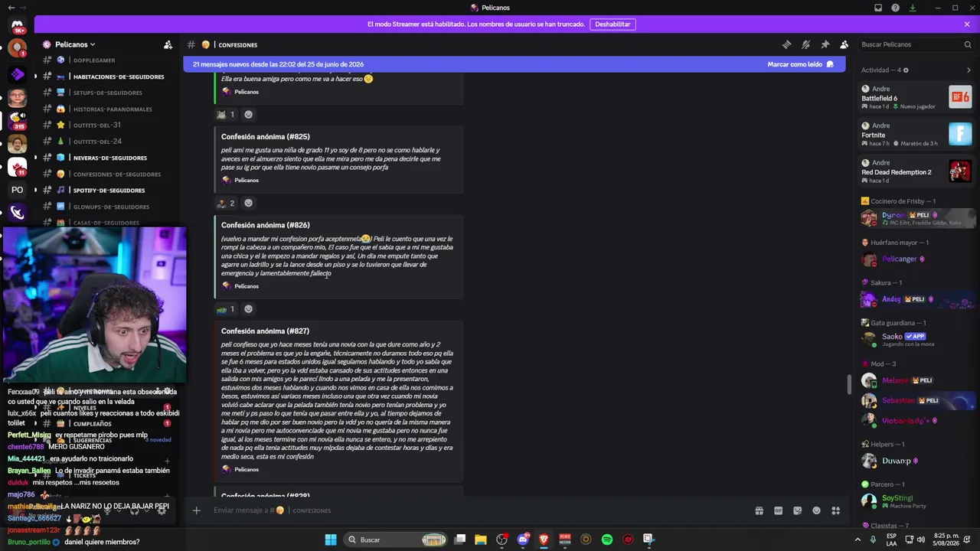Open the SPOTIFY-DE-SEGUIDORES channel
Screen dimensions: 980x551
(x=109, y=190)
